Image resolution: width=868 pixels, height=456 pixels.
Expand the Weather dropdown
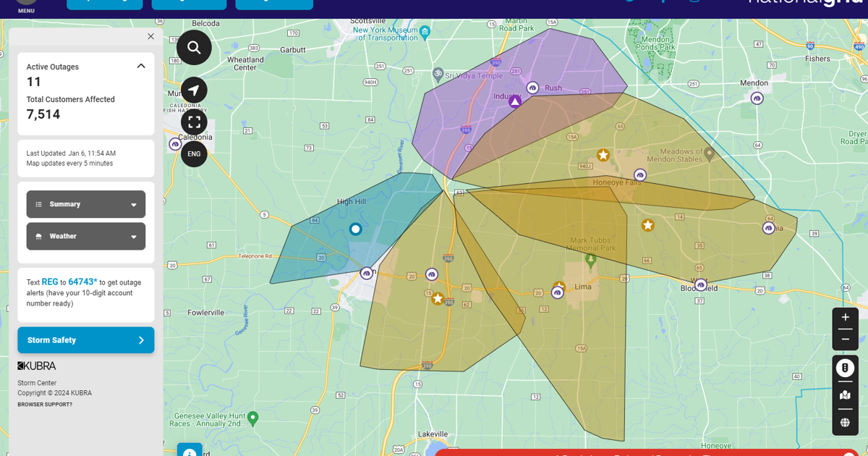click(86, 236)
